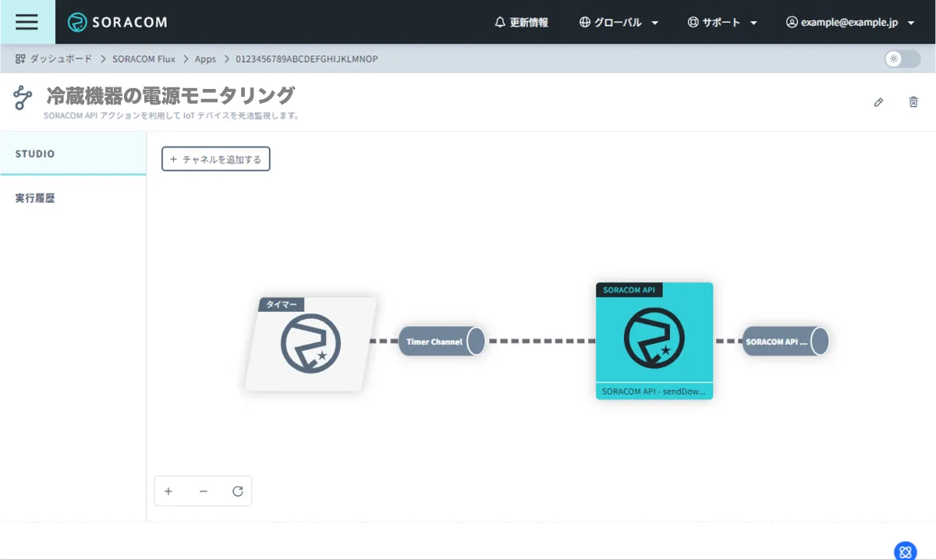Open the hamburger navigation menu
Image resolution: width=936 pixels, height=560 pixels.
[x=27, y=22]
